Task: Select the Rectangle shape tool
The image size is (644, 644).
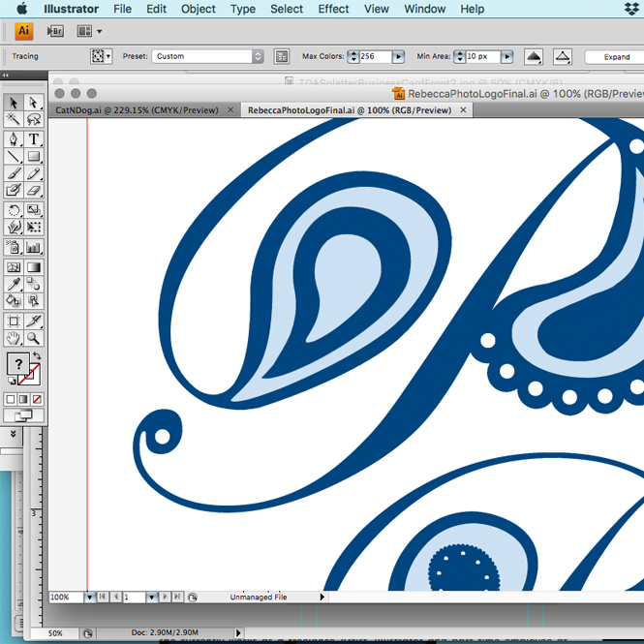Action: click(34, 156)
